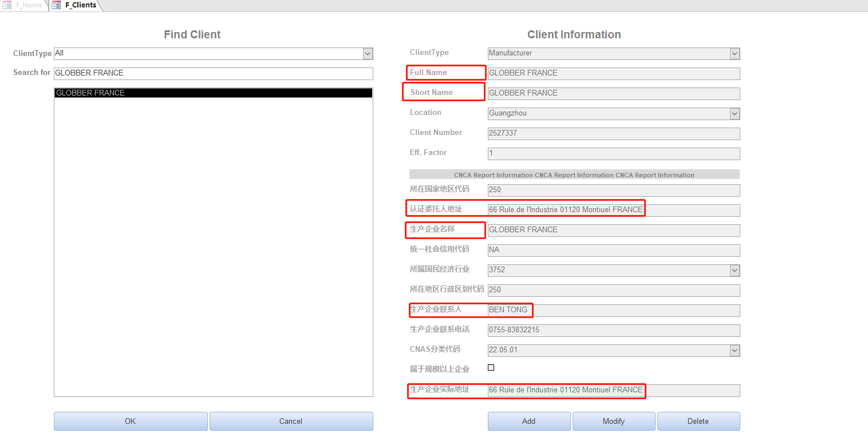
Task: Select the F_Clients tab
Action: pos(80,5)
